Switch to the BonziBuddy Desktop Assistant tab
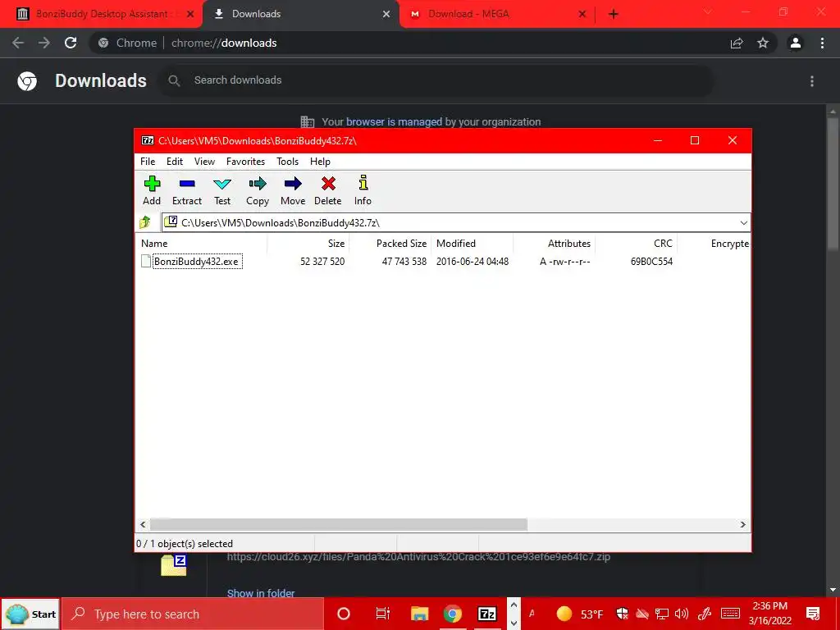 coord(101,14)
